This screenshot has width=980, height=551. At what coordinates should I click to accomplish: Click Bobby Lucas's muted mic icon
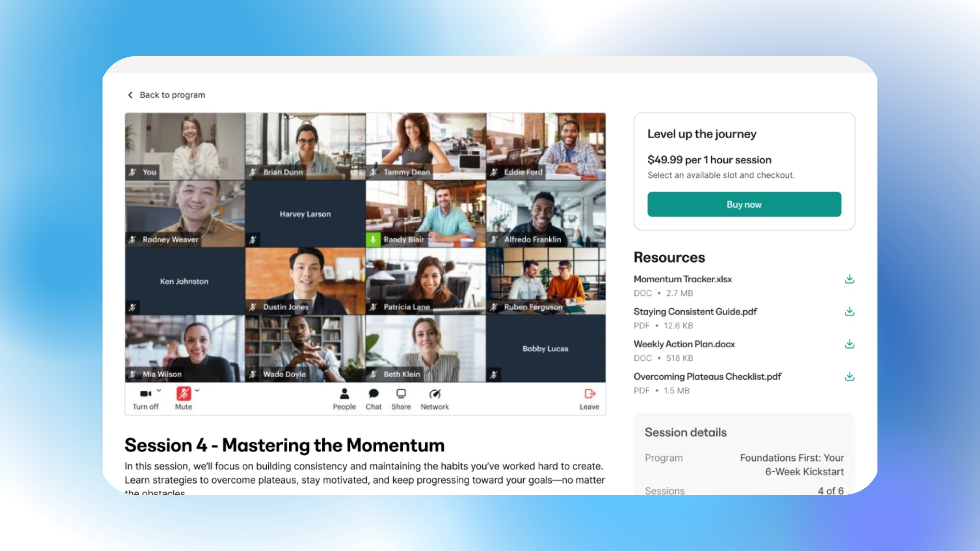(x=494, y=375)
